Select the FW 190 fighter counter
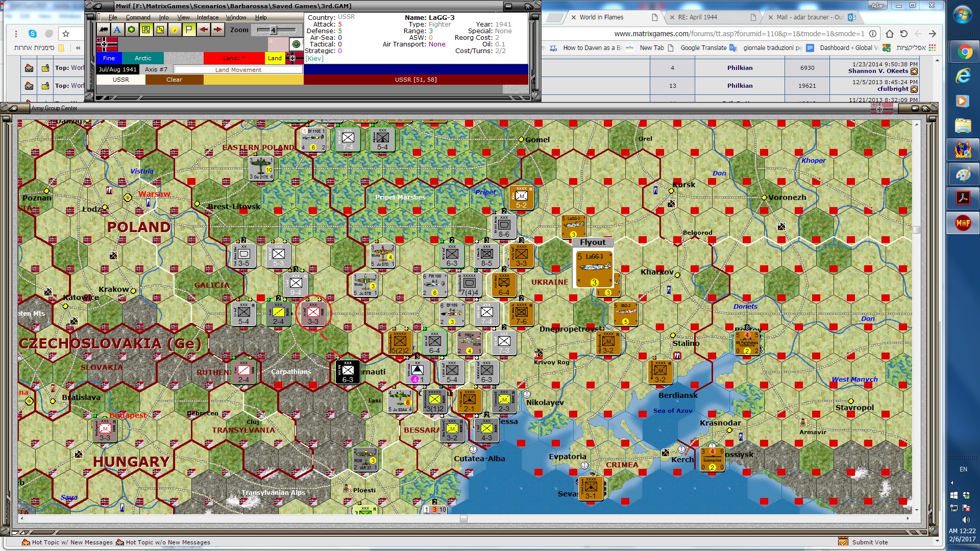 (434, 285)
